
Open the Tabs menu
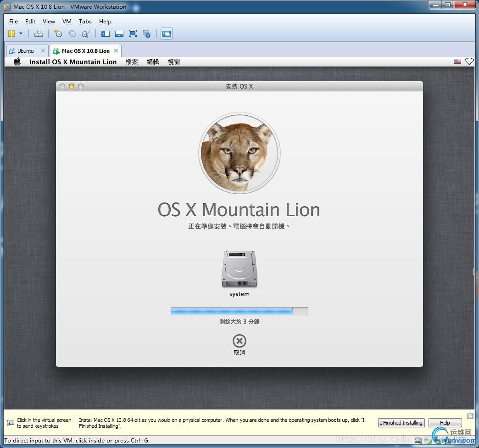pos(85,22)
